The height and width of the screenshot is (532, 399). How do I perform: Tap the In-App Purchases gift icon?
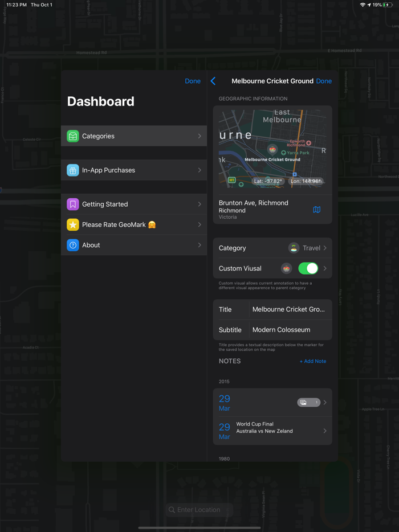click(x=72, y=170)
